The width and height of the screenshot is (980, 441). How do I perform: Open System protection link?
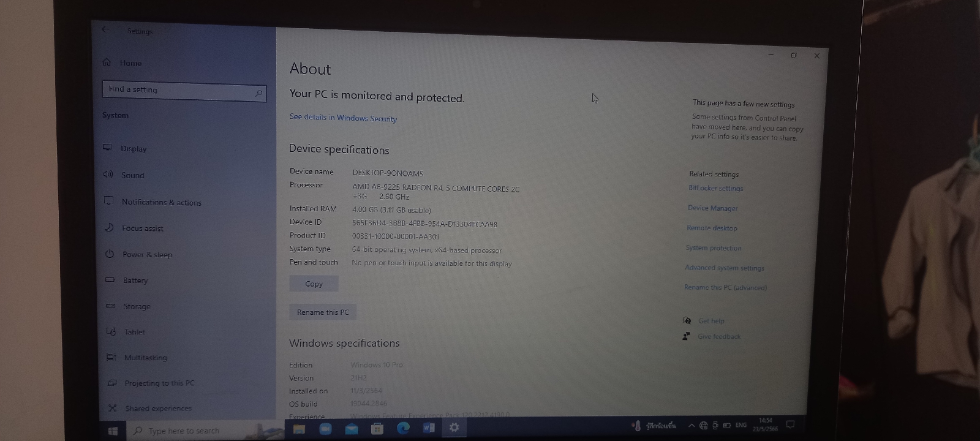pos(714,247)
